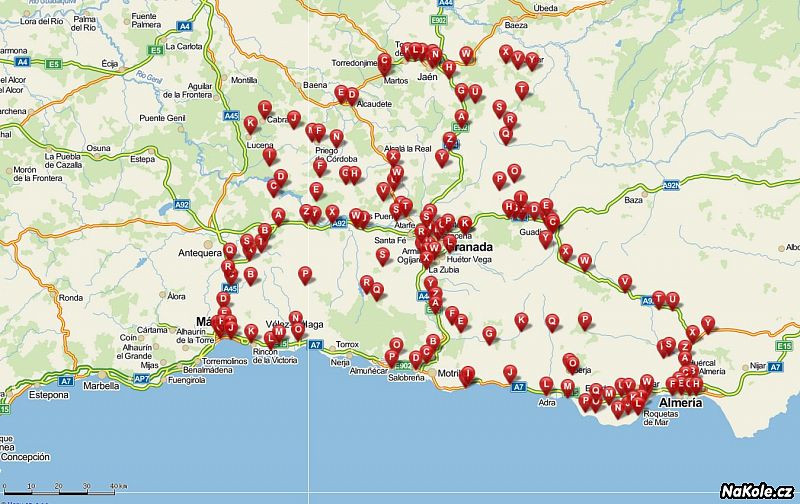Viewport: 800px width, 504px height.
Task: Select the La Carlota label
Action: click(184, 46)
